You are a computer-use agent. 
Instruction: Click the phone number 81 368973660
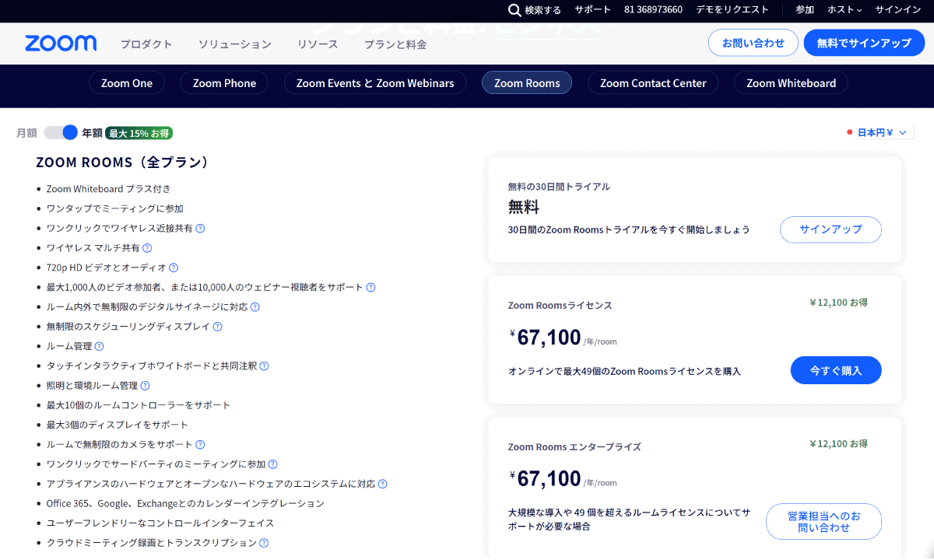[653, 10]
